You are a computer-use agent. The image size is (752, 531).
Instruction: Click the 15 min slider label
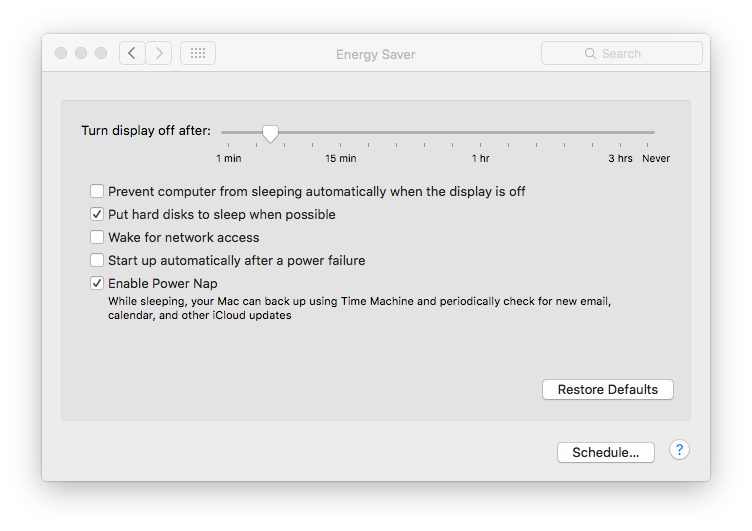pyautogui.click(x=341, y=158)
